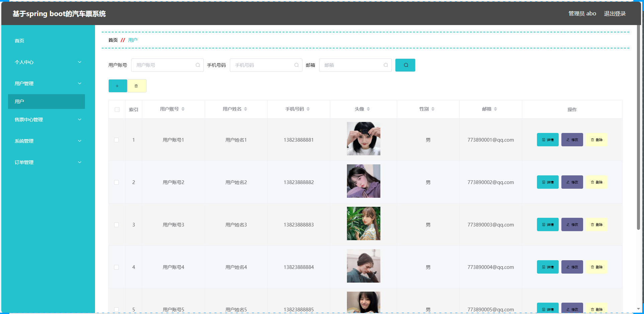Click the vertical page scrollbar thumb
The image size is (644, 314).
pos(638,127)
